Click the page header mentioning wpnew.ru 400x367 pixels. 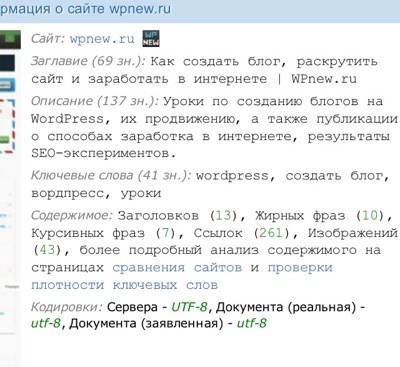coord(85,9)
